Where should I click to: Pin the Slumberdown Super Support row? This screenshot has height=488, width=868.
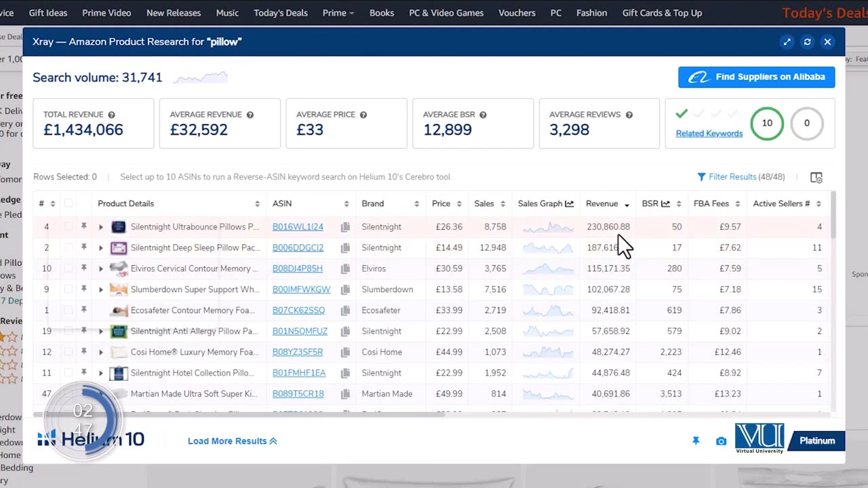click(x=84, y=289)
